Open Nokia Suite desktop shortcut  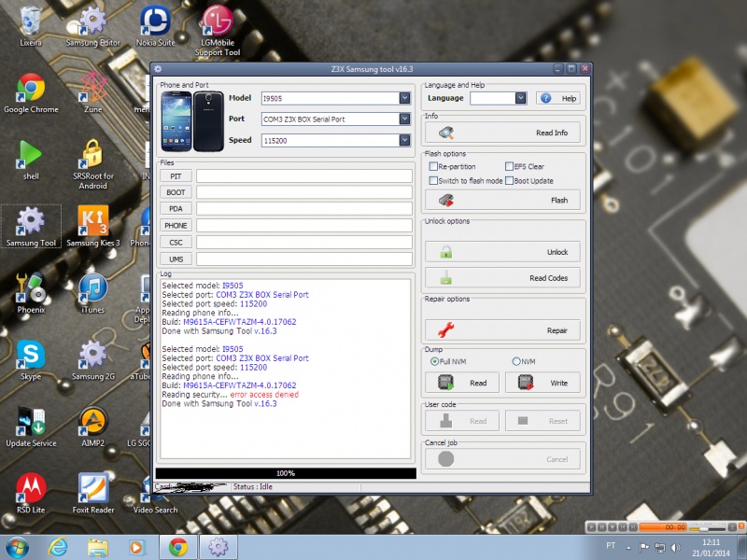[155, 26]
